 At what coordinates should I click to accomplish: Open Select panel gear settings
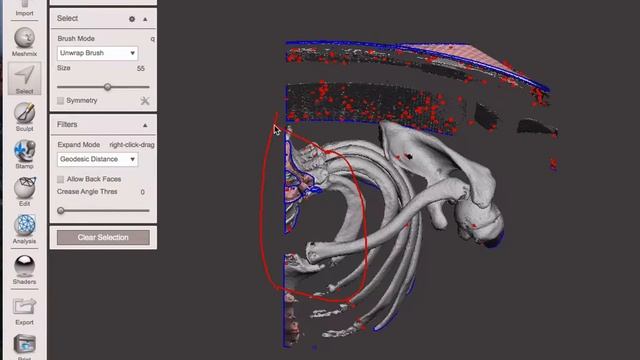click(x=132, y=19)
